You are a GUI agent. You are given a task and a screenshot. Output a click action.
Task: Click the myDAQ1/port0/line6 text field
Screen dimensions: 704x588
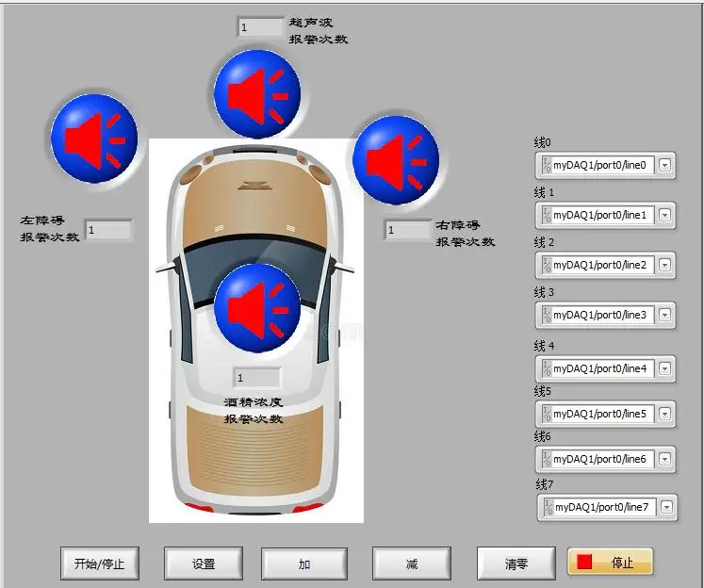click(x=602, y=459)
